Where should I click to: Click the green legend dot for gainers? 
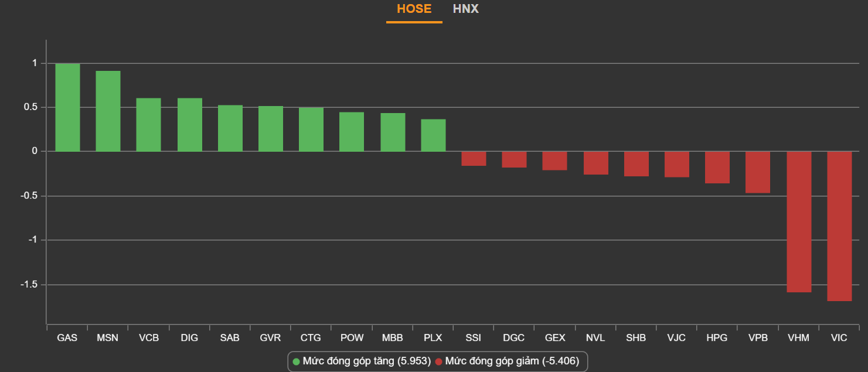[x=296, y=361]
